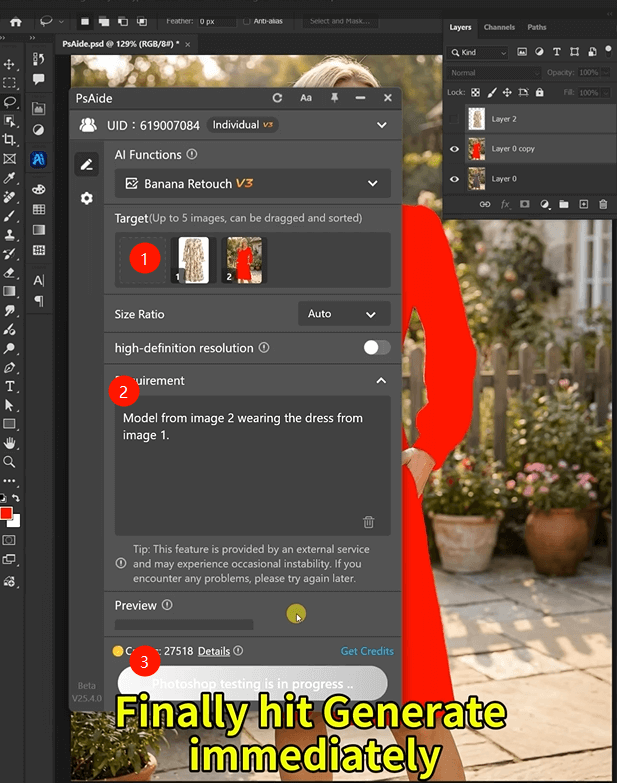Select the Move tool
This screenshot has width=617, height=783.
[9, 64]
